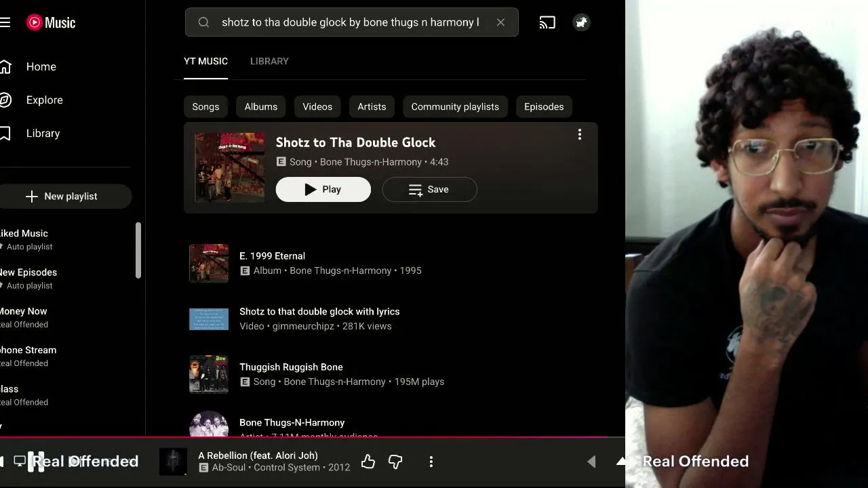Filter results by Videos chip
Viewport: 868px width, 488px height.
(317, 106)
